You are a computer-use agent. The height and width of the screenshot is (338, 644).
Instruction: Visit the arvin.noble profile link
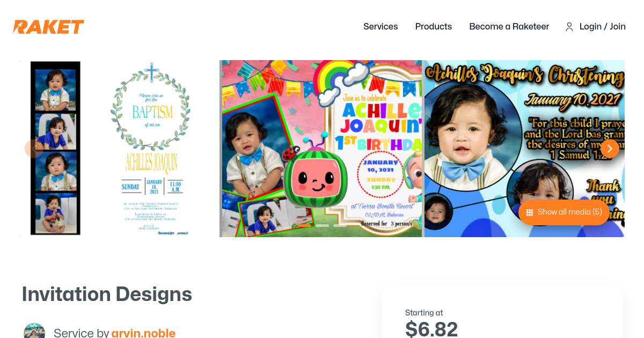143,333
